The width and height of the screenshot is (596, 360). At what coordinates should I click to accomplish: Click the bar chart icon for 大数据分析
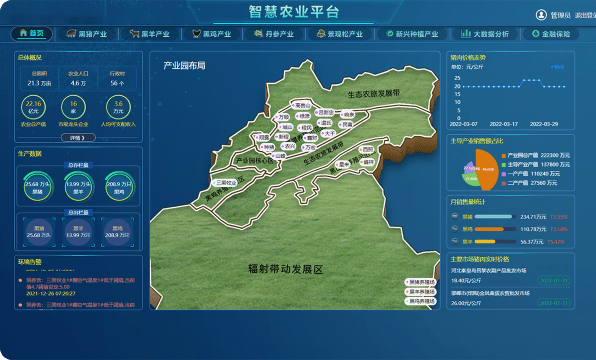(466, 34)
